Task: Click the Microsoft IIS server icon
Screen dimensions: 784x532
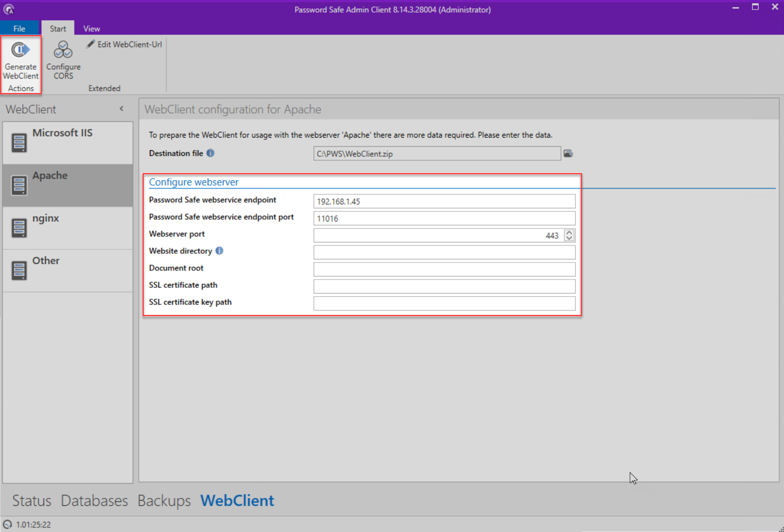Action: [19, 143]
